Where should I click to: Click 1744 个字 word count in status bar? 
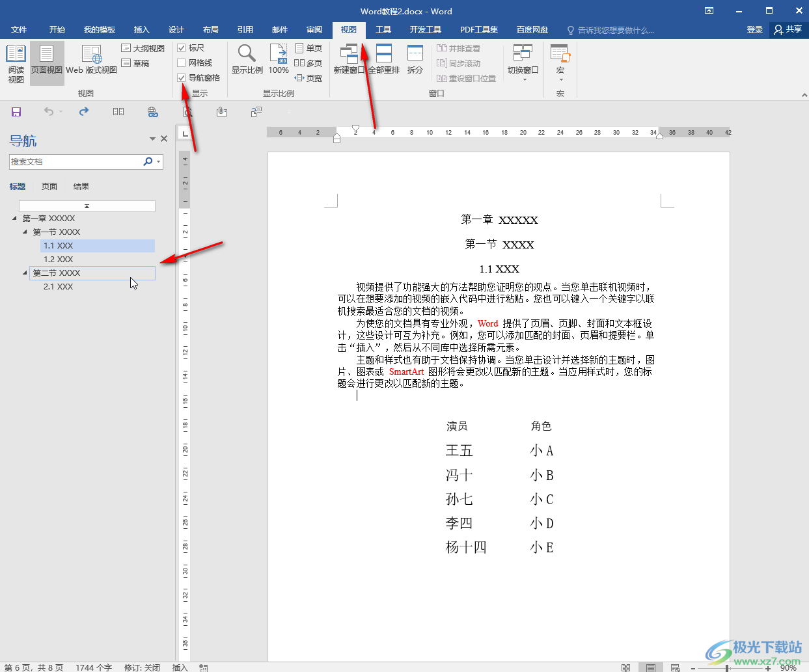pos(94,667)
